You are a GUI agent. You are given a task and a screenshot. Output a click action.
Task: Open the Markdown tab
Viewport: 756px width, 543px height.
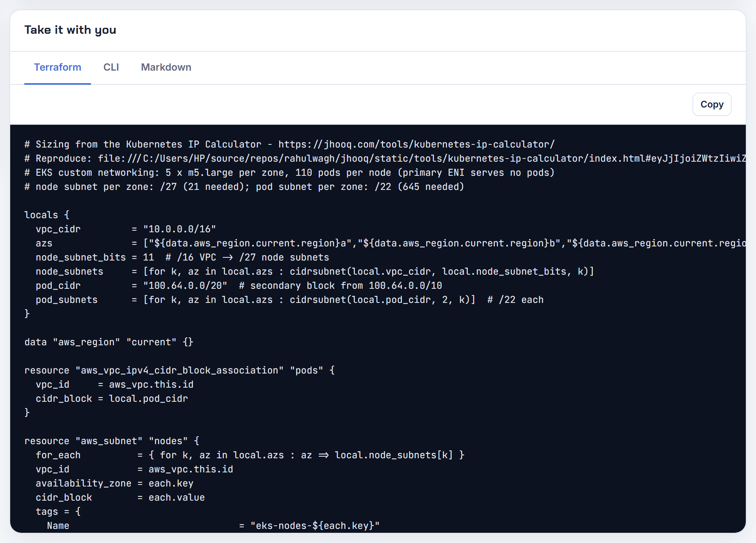[166, 67]
